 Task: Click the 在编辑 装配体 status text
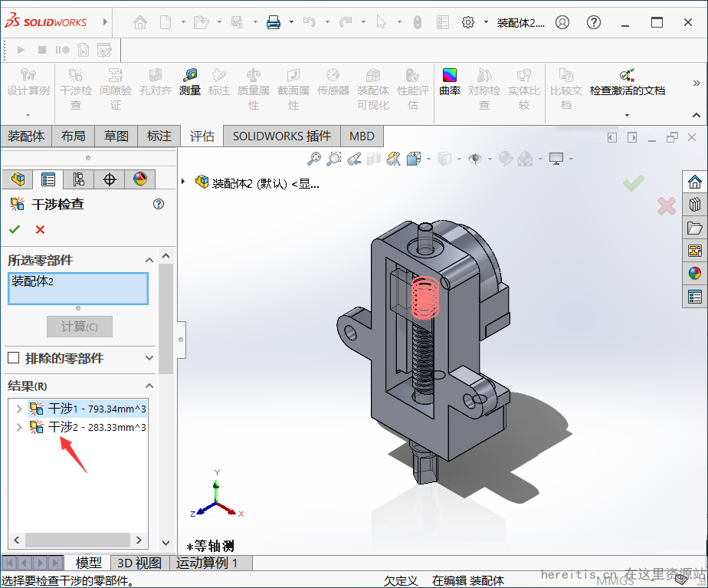pyautogui.click(x=467, y=581)
